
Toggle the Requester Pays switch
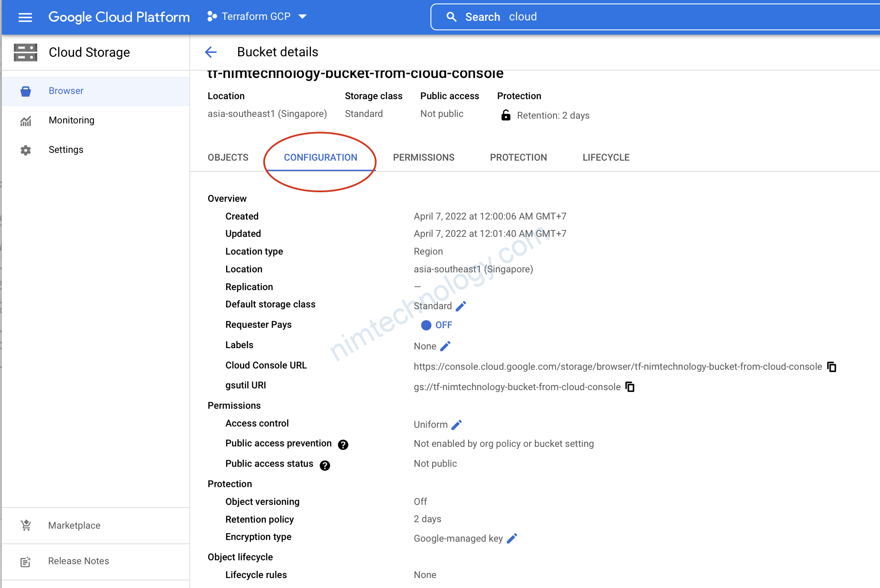click(437, 325)
